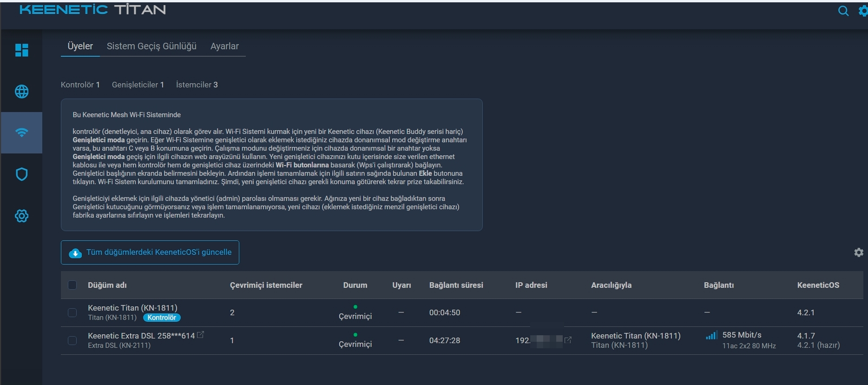The image size is (868, 385).
Task: Open table column settings gear
Action: coord(859,252)
